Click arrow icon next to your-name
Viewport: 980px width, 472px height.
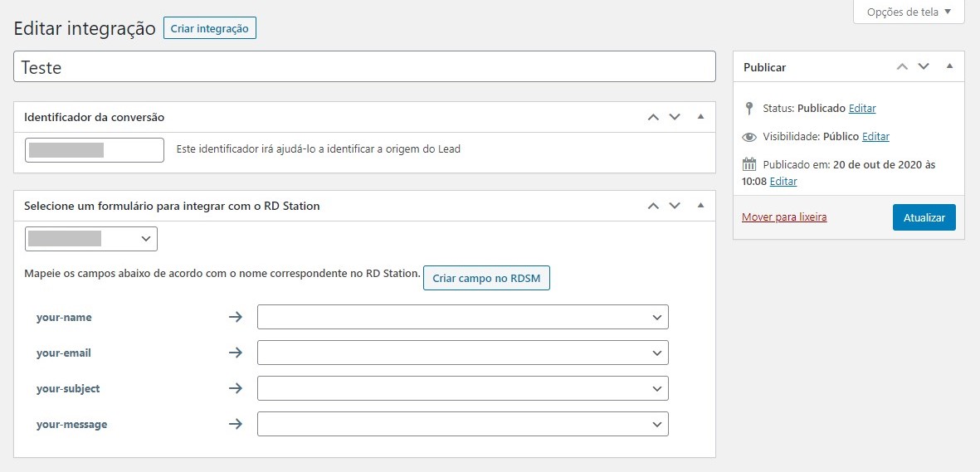pos(235,317)
